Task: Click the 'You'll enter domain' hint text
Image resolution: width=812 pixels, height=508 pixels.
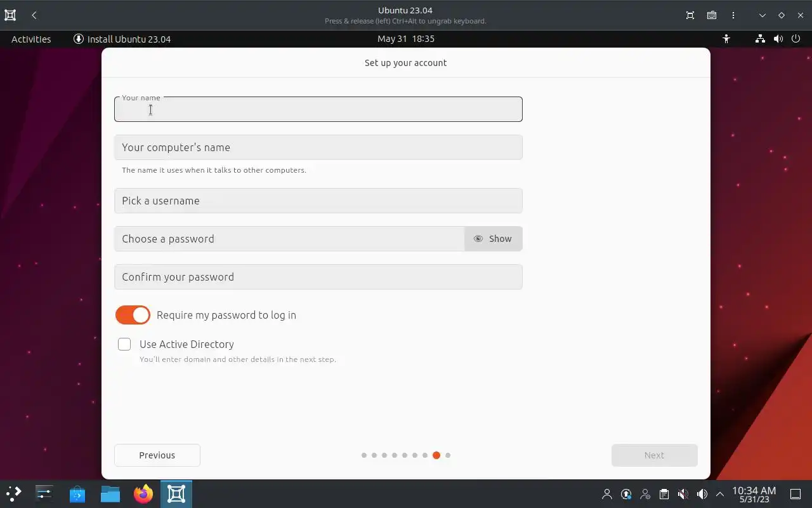Action: [238, 359]
